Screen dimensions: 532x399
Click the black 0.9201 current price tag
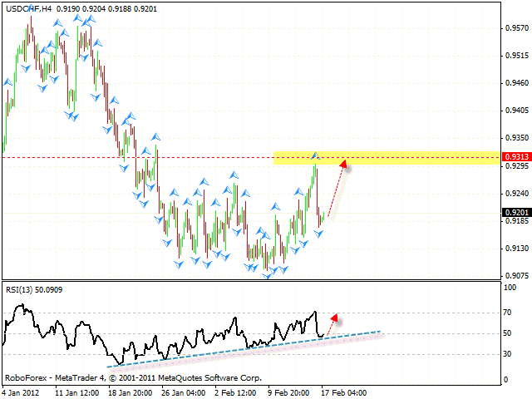click(516, 212)
